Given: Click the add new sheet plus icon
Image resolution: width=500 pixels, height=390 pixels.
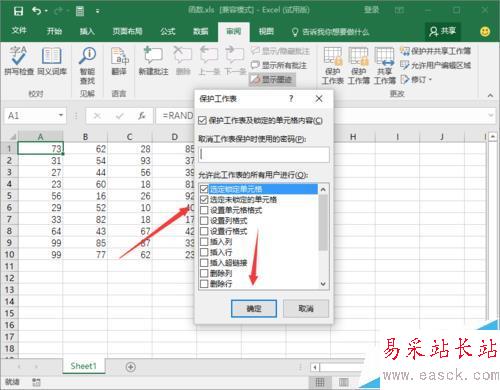Looking at the screenshot, I should (131, 367).
